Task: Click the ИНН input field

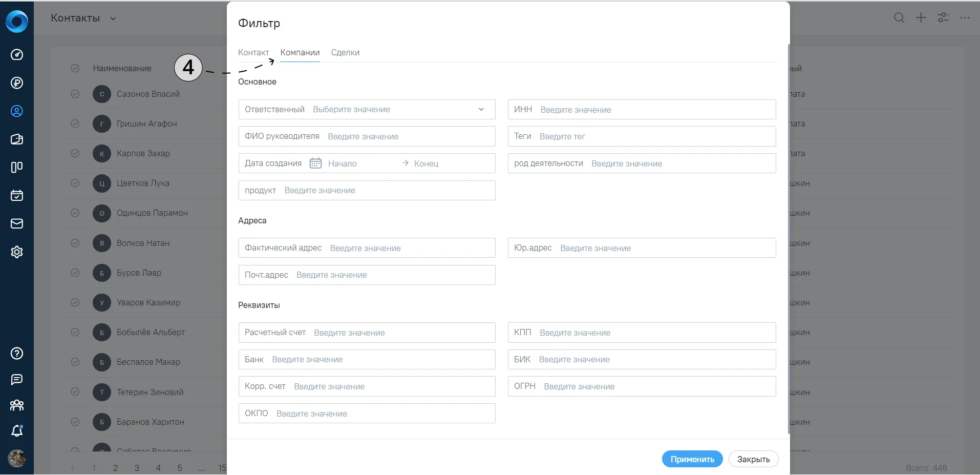Action: tap(642, 109)
